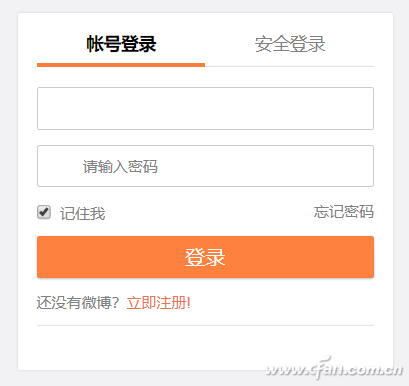Follow the 立即注册! signup link
Viewport: 409px width, 386px height.
[159, 303]
